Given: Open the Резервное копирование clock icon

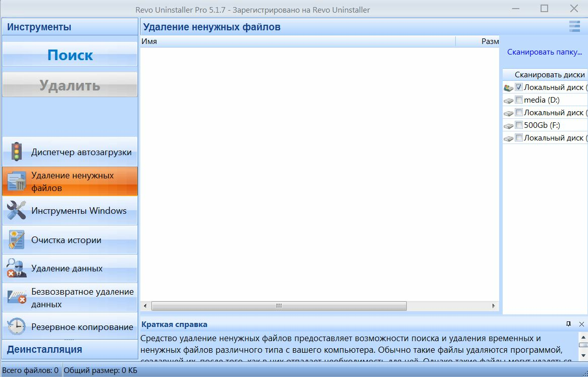Looking at the screenshot, I should (x=17, y=326).
